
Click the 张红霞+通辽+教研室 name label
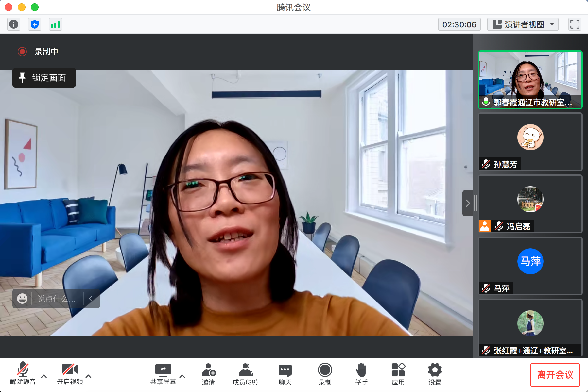pyautogui.click(x=533, y=351)
